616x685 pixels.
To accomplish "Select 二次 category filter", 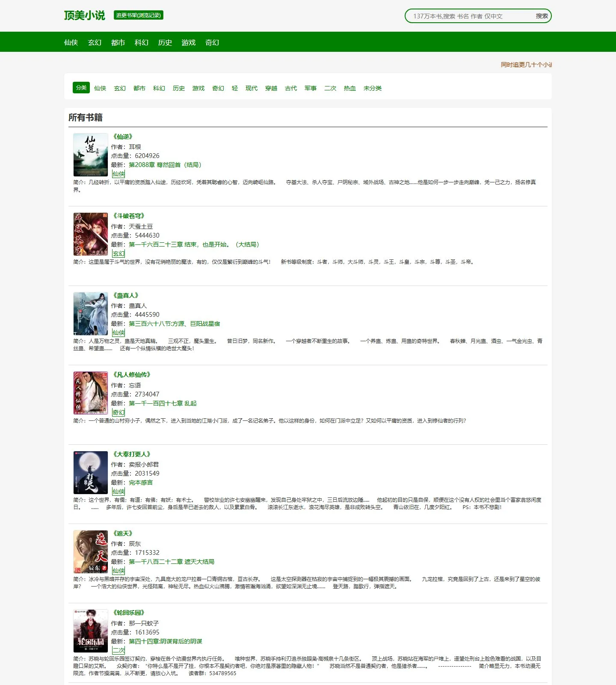I will pos(330,88).
